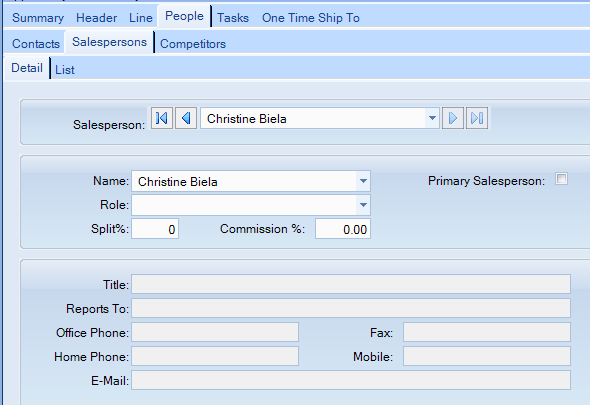Open the Role dropdown arrow

[363, 205]
